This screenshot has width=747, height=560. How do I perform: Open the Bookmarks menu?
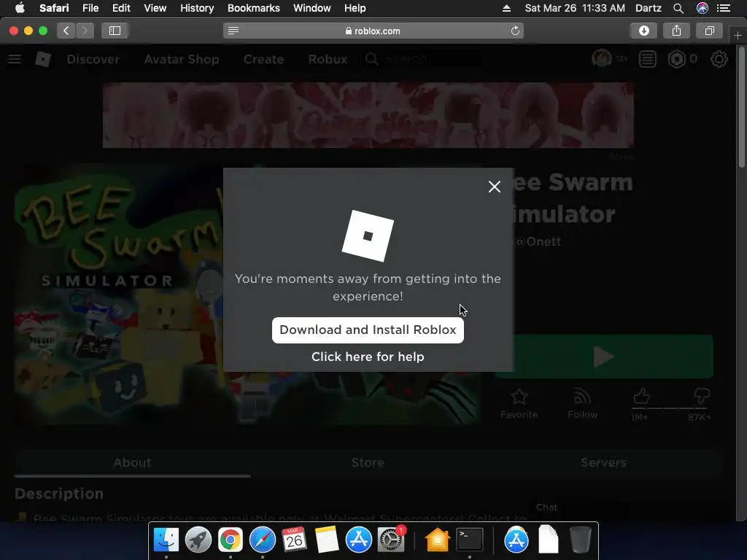click(x=253, y=8)
